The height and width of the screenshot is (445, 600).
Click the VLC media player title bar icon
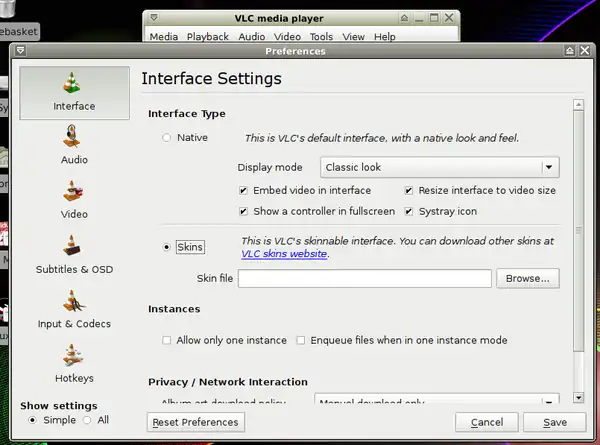(153, 17)
